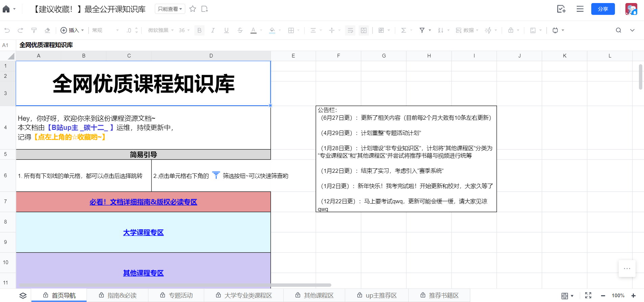Expand the 插入 insert dropdown
This screenshot has width=644, height=302.
point(72,30)
